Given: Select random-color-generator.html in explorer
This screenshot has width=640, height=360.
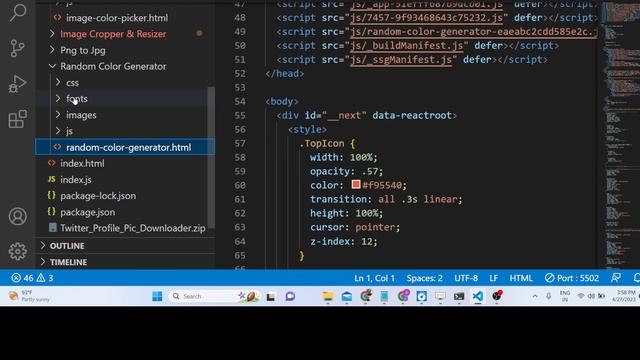Looking at the screenshot, I should tap(125, 147).
